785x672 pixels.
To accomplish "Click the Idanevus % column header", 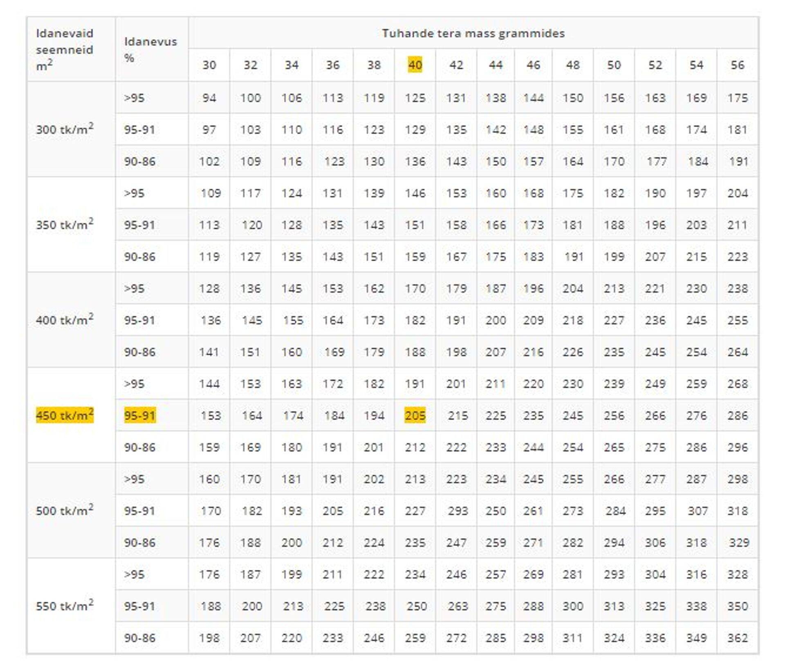I will 150,49.
